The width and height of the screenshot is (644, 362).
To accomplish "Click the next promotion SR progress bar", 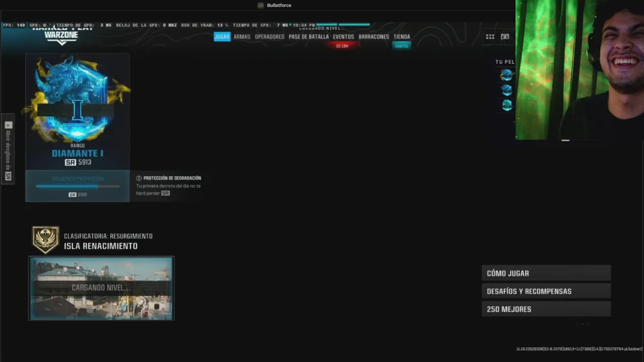I will click(77, 187).
